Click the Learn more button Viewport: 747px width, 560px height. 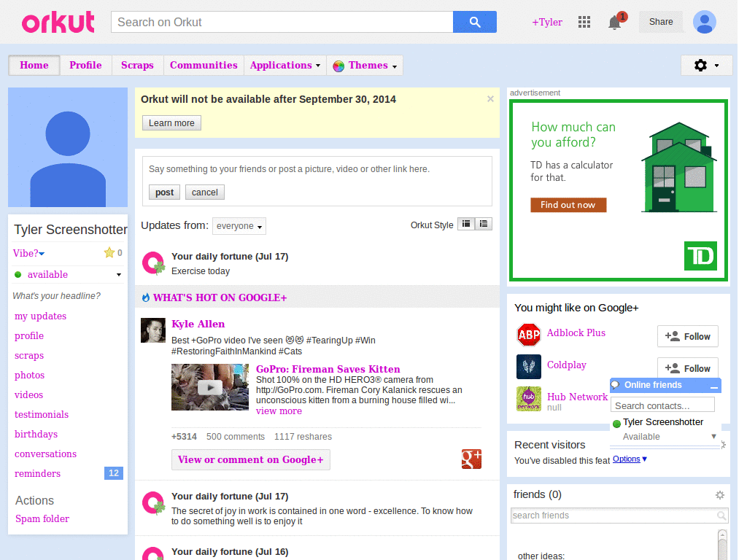[171, 122]
